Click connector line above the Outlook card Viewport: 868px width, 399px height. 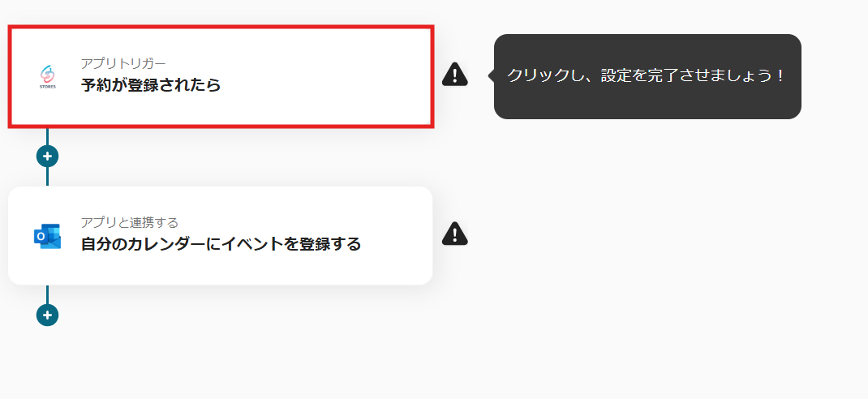pos(47,177)
